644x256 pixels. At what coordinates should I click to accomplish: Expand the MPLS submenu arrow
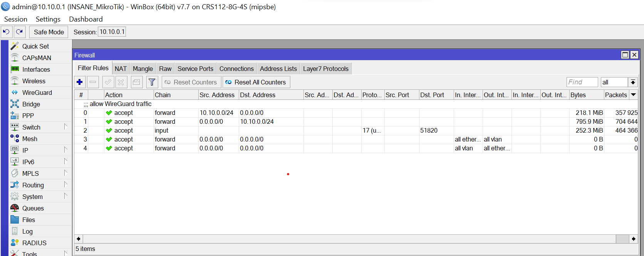coord(65,173)
